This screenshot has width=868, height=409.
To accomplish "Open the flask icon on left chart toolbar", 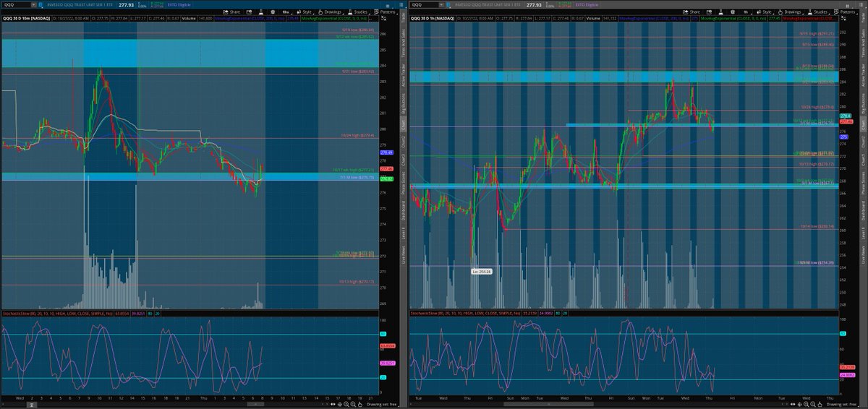I will click(x=260, y=12).
